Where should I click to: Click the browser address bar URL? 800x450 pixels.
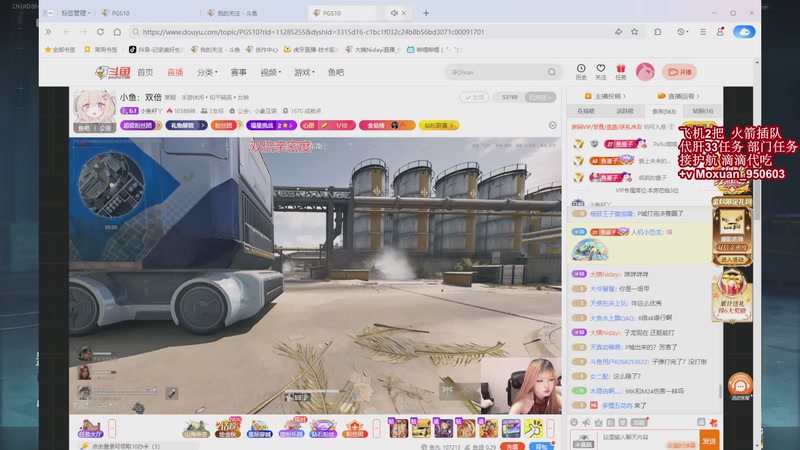tap(313, 32)
